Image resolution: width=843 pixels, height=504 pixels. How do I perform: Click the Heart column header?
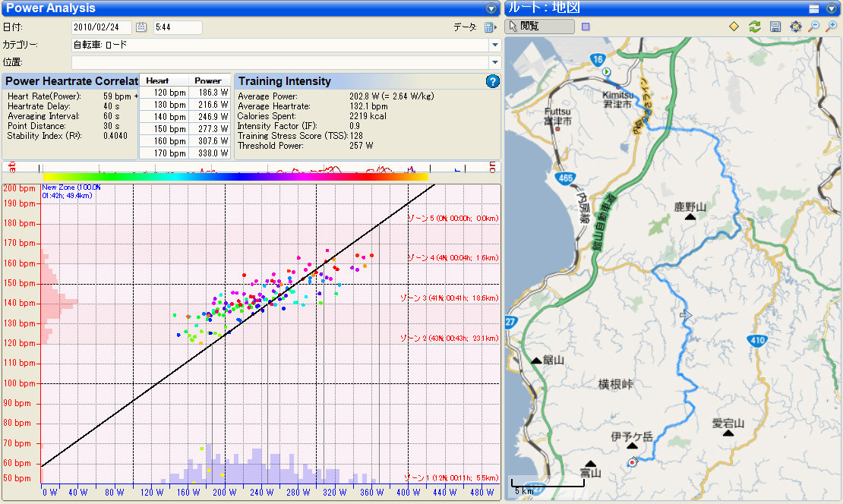point(157,80)
